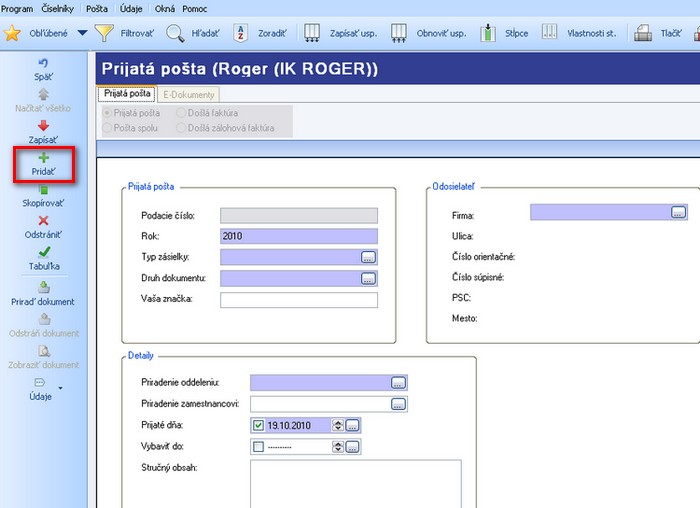This screenshot has height=508, width=700.
Task: Click the Stĺpce icon
Action: [488, 33]
